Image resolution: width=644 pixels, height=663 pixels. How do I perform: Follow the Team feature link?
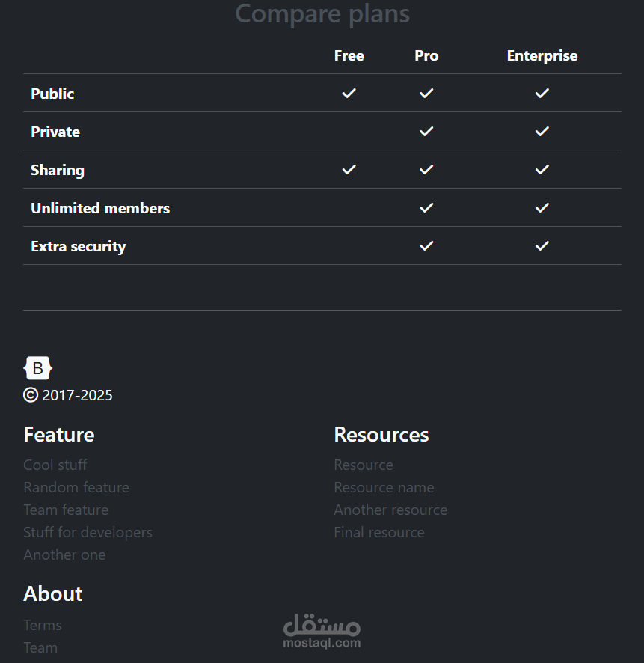tap(66, 510)
